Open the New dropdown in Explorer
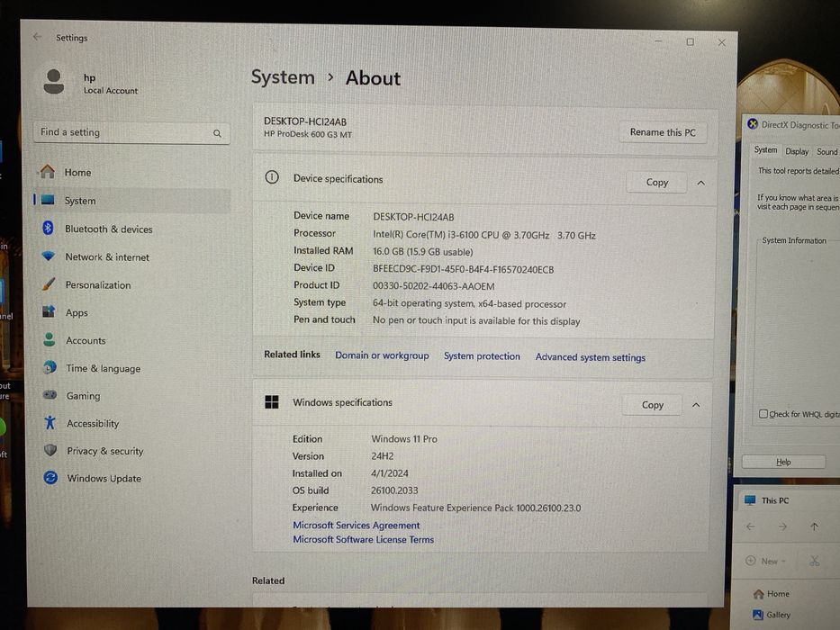 (x=766, y=561)
